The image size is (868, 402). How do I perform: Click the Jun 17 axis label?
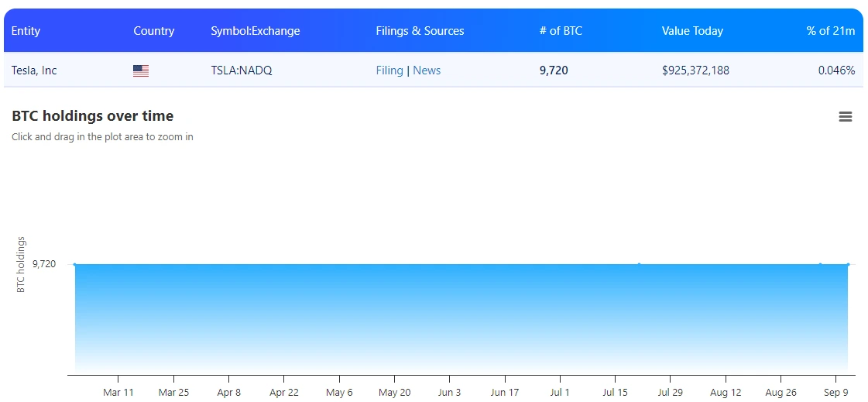tap(505, 393)
